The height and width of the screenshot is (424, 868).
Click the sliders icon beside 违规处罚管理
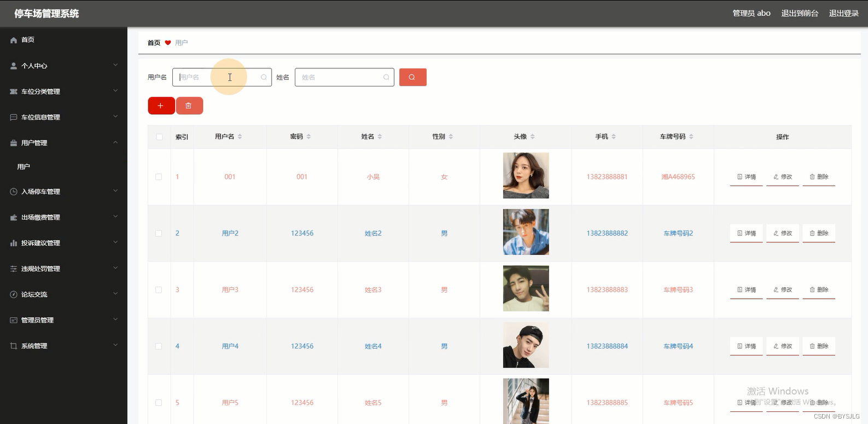[14, 269]
